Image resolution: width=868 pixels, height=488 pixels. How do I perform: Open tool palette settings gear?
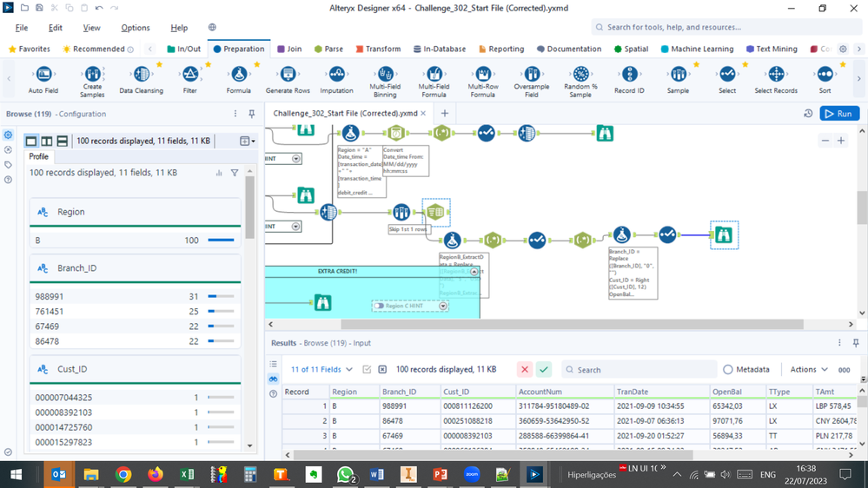pyautogui.click(x=843, y=49)
